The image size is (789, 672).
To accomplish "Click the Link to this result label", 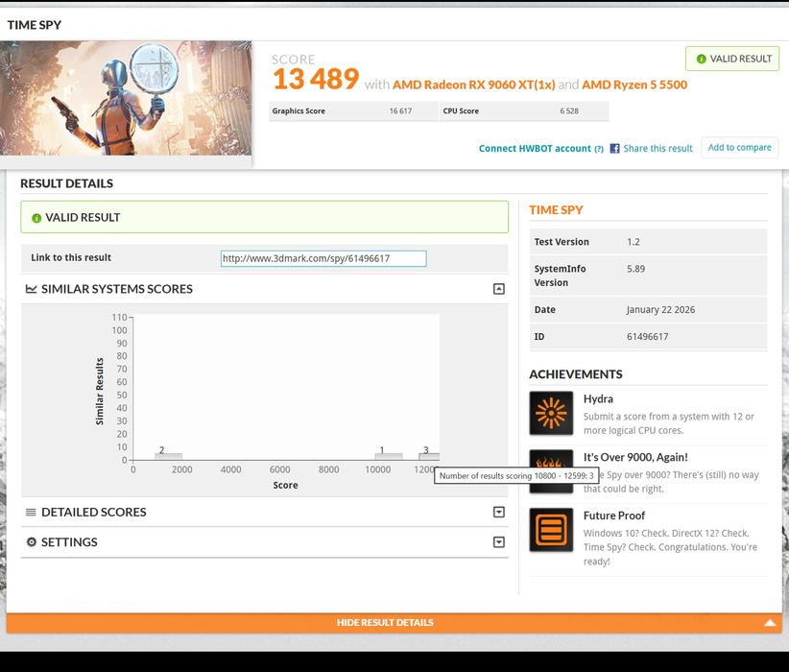I will click(x=71, y=257).
